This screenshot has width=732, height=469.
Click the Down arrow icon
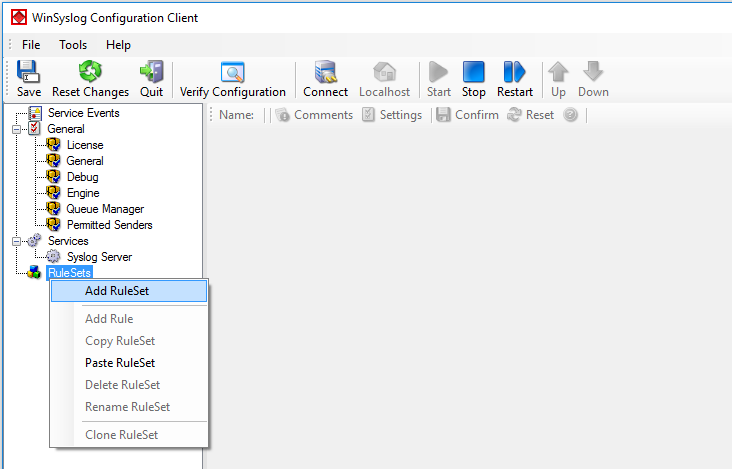point(593,72)
